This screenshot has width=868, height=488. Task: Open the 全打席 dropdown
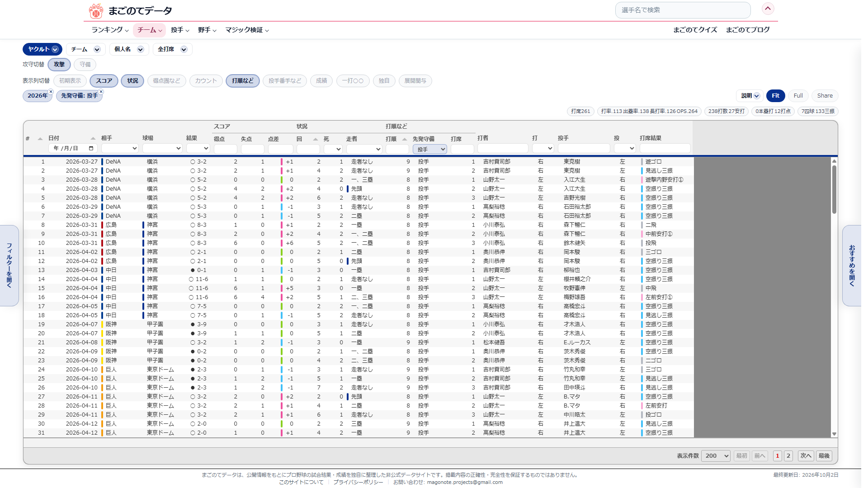coord(172,49)
